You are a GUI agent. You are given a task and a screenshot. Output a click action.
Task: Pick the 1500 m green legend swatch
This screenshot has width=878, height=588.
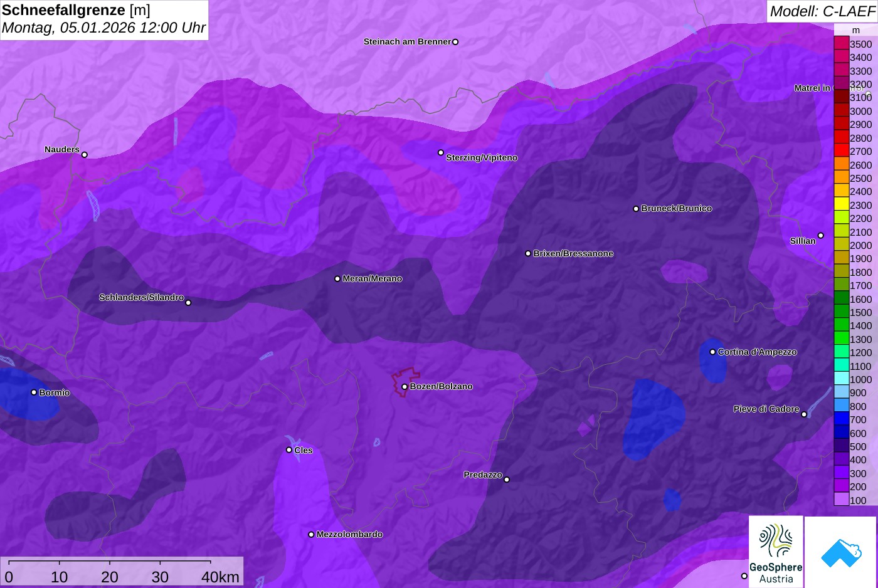click(841, 312)
